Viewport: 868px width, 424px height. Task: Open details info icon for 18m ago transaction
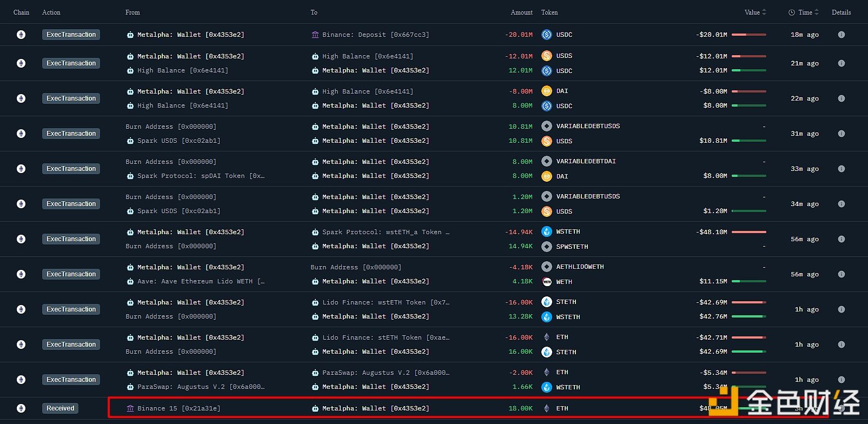pyautogui.click(x=841, y=35)
